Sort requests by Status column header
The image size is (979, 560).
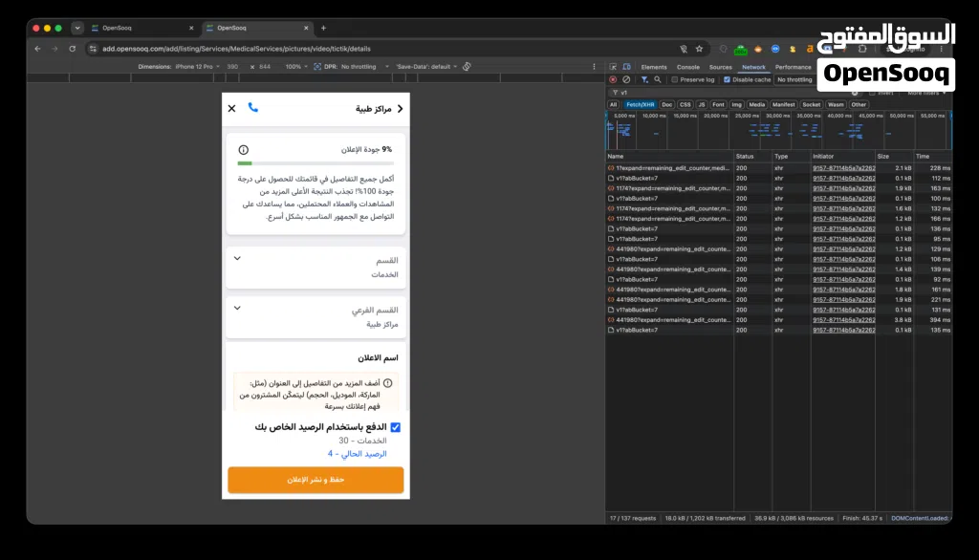point(753,157)
